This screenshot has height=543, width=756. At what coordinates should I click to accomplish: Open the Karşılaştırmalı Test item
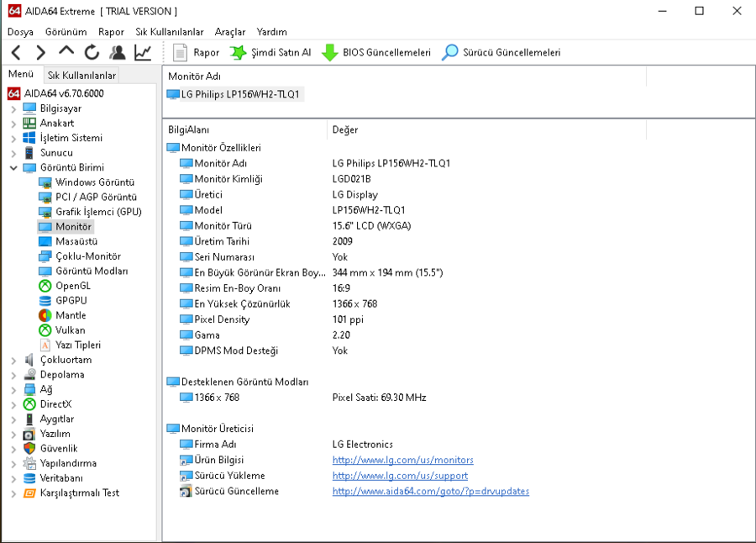click(x=80, y=493)
